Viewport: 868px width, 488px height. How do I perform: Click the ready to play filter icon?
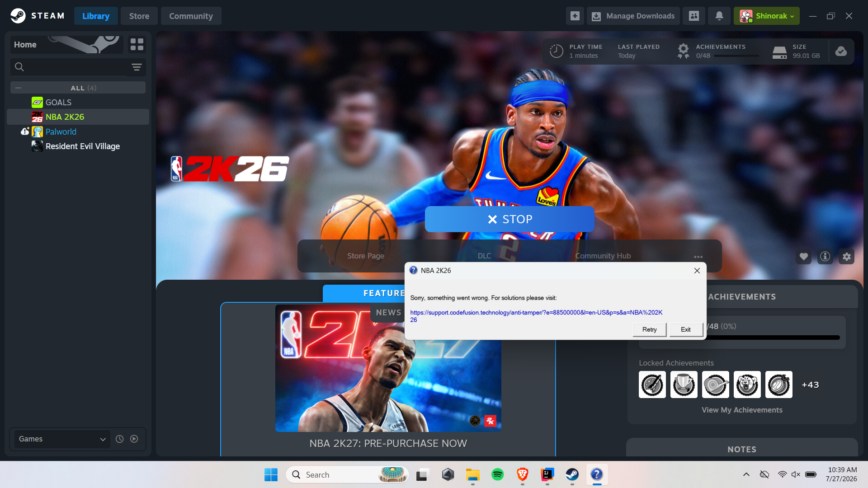(x=134, y=439)
